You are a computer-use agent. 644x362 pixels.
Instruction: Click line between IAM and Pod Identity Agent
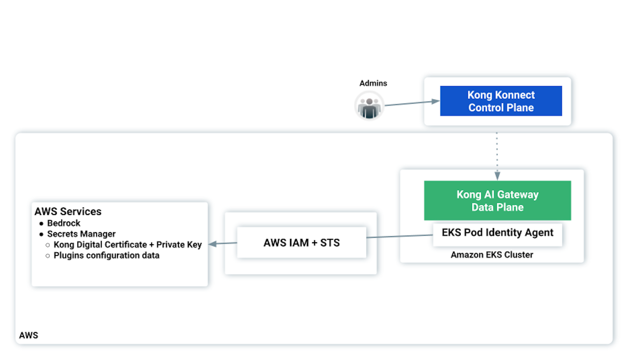coord(399,236)
